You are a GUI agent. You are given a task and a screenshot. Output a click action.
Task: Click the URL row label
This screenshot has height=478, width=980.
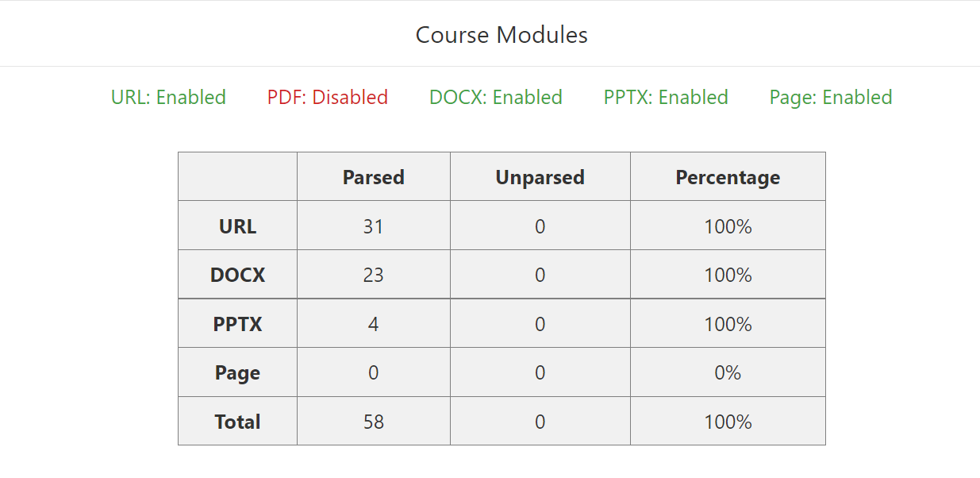[238, 226]
